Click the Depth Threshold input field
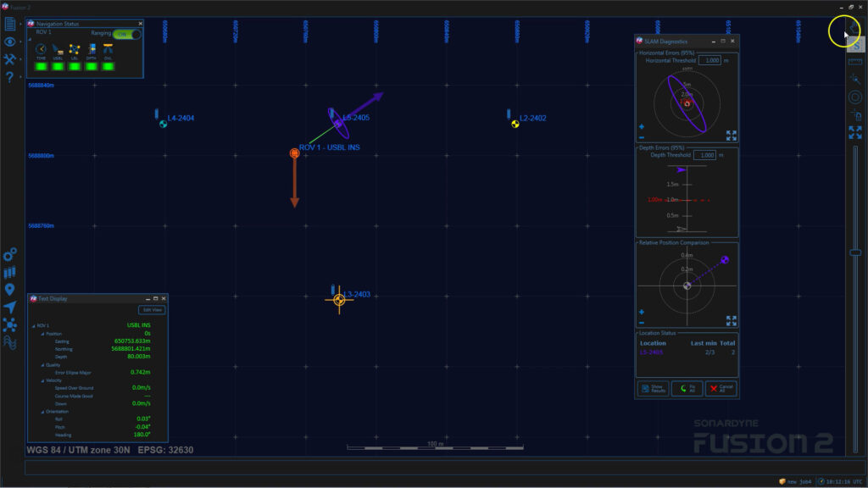This screenshot has height=488, width=868. coord(704,156)
